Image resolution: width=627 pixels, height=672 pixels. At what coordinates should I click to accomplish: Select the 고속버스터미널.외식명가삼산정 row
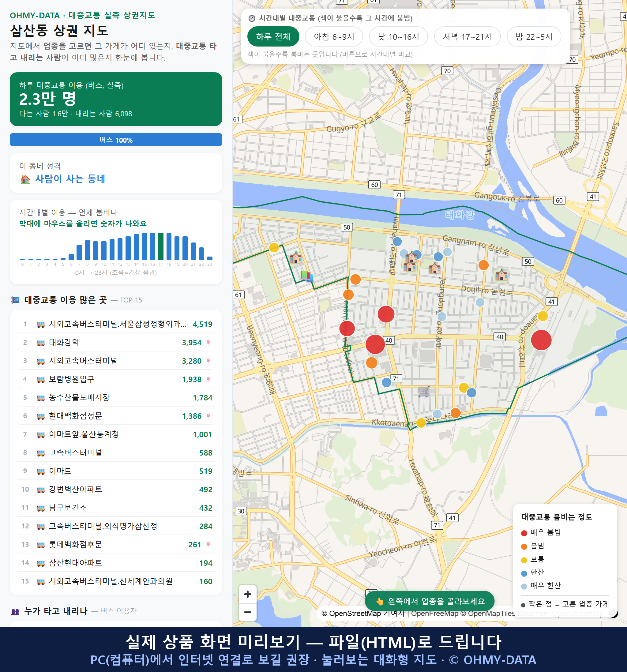116,526
